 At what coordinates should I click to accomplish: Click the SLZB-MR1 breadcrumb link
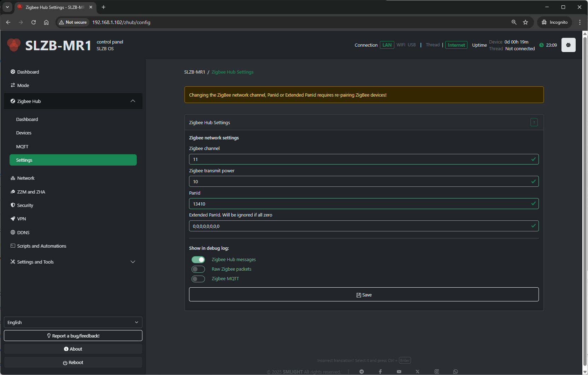(194, 72)
